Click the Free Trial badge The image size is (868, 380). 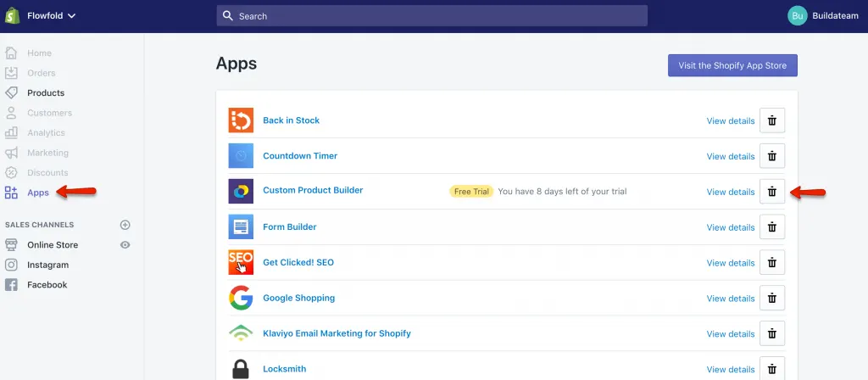[471, 192]
